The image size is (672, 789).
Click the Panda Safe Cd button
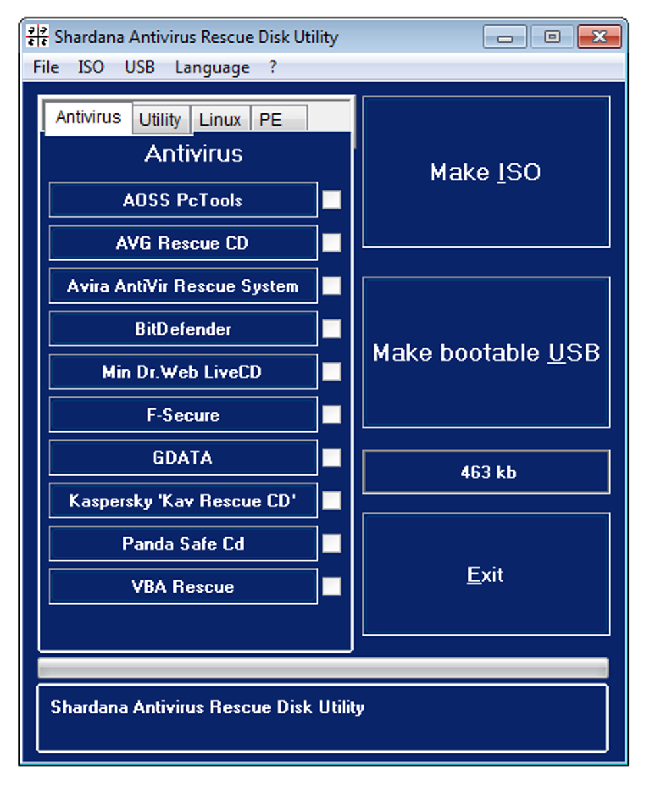point(183,543)
